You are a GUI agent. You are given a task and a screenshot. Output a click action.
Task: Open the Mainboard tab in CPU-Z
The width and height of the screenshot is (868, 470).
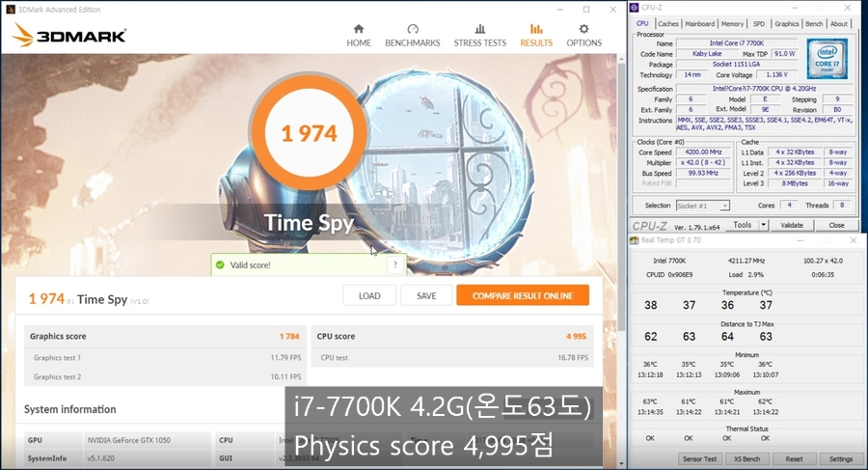coord(700,24)
